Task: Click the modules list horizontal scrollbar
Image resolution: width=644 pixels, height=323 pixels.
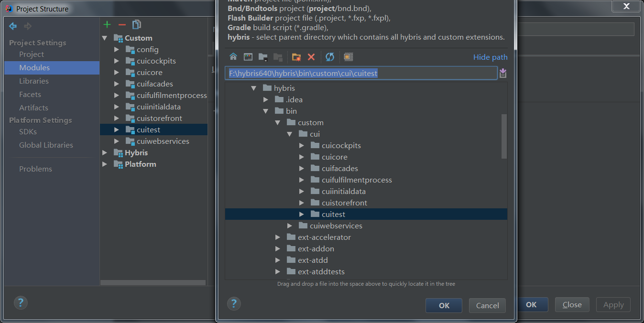Action: click(x=153, y=283)
